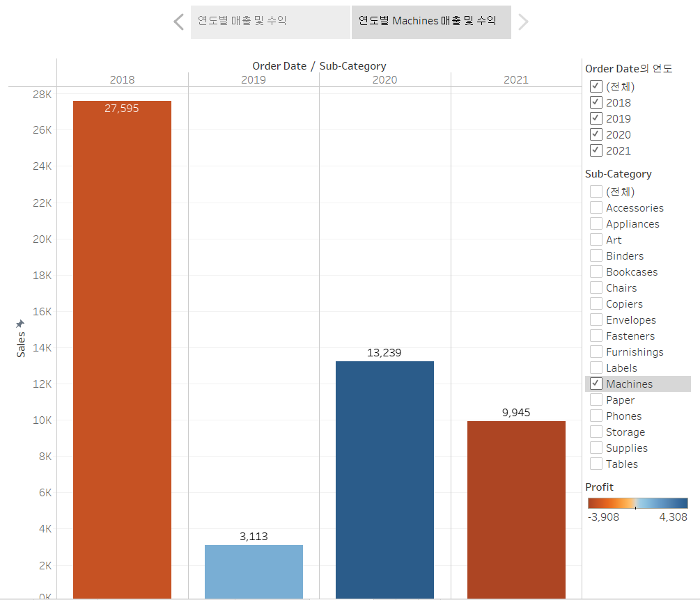This screenshot has width=700, height=600.
Task: Uncheck the 2020 year filter
Action: click(x=596, y=134)
